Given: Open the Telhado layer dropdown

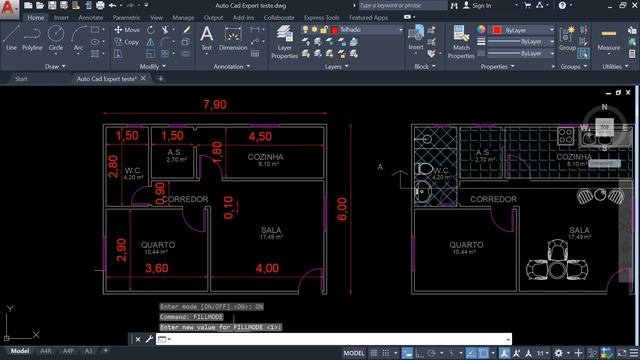Looking at the screenshot, I should tap(400, 30).
